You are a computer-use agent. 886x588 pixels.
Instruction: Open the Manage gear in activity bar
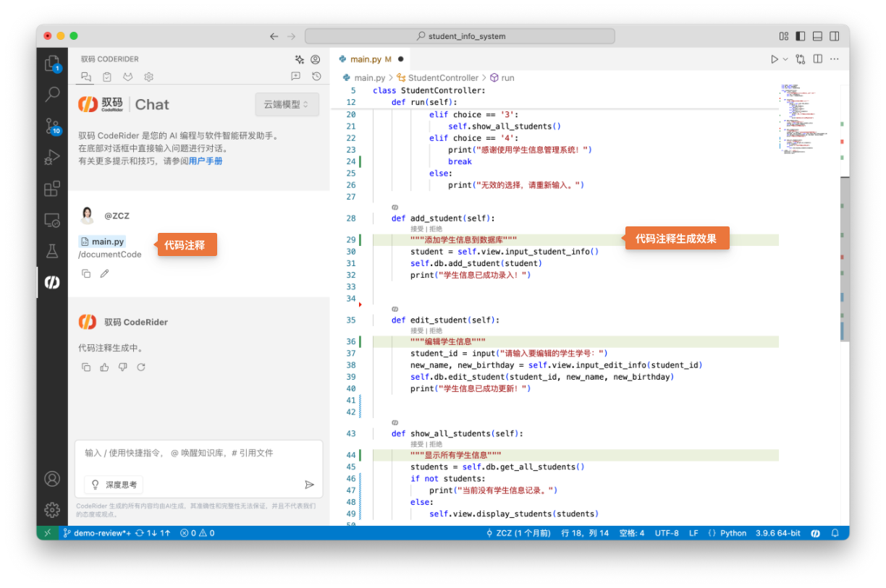click(52, 510)
